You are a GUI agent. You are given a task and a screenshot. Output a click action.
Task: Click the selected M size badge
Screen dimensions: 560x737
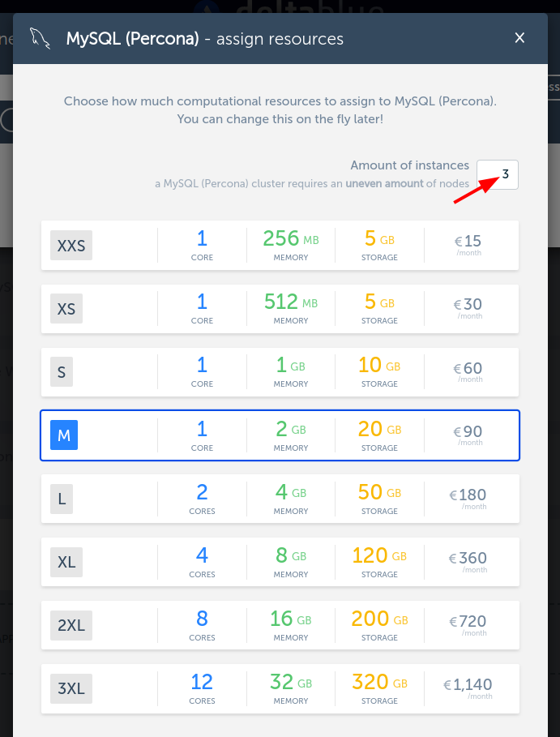[x=64, y=435]
